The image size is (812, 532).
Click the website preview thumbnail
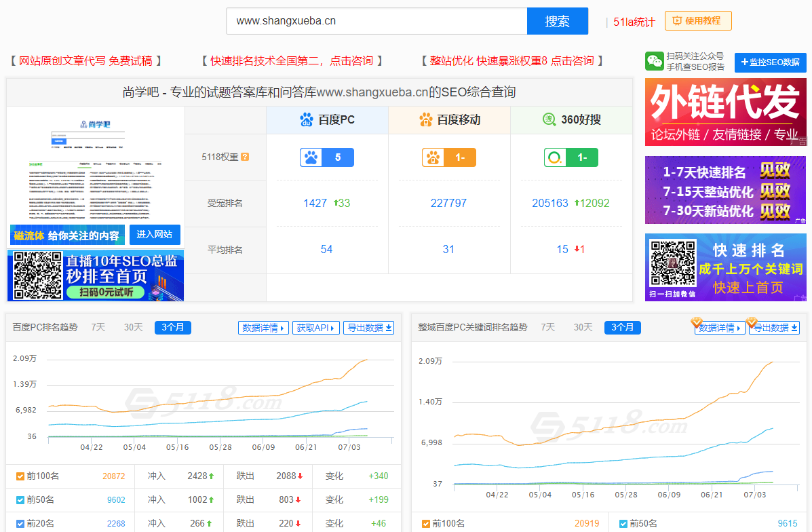(96, 168)
